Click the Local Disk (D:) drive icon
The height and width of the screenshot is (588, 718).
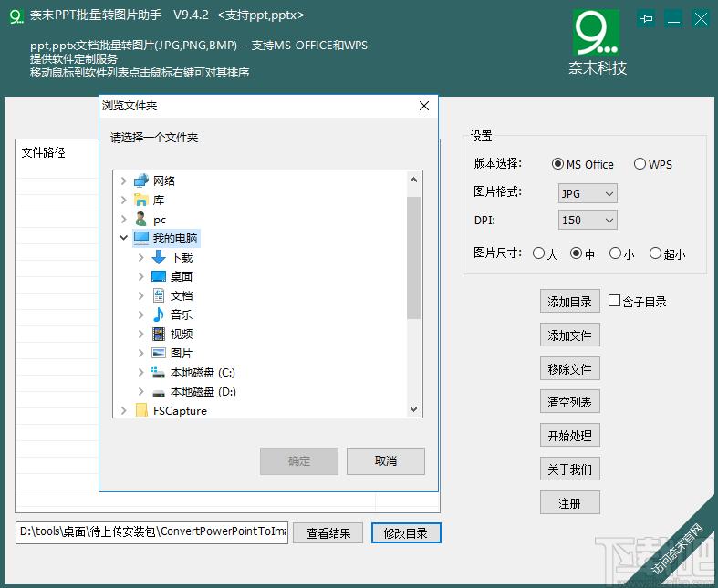159,393
